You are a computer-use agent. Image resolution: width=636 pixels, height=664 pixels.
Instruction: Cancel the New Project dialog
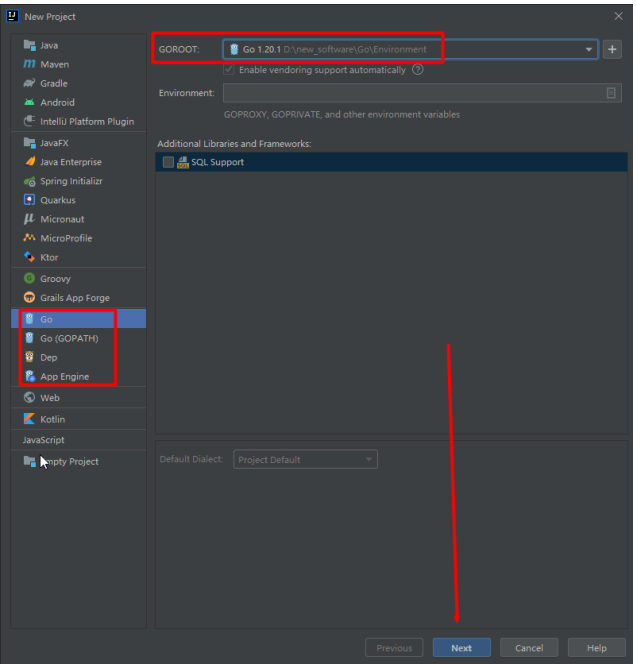coord(529,648)
